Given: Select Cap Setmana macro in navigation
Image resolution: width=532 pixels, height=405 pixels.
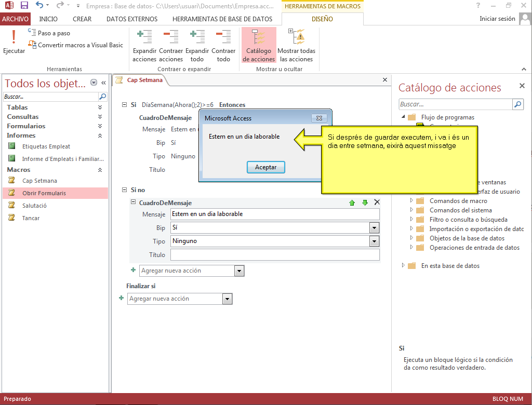Looking at the screenshot, I should point(39,181).
